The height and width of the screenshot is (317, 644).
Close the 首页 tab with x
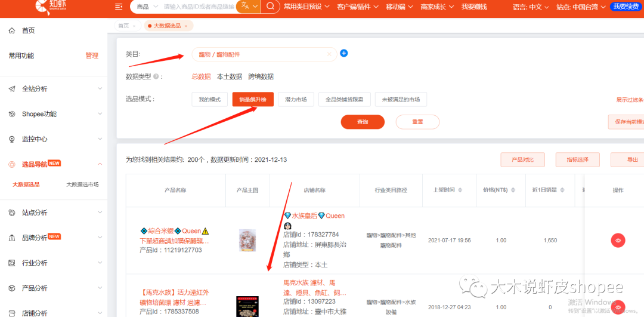134,26
